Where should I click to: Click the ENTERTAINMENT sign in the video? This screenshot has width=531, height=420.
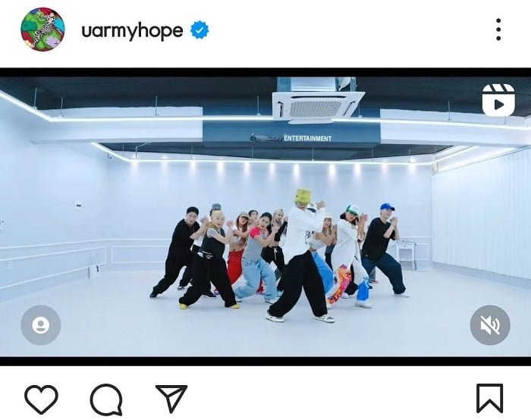tap(307, 138)
